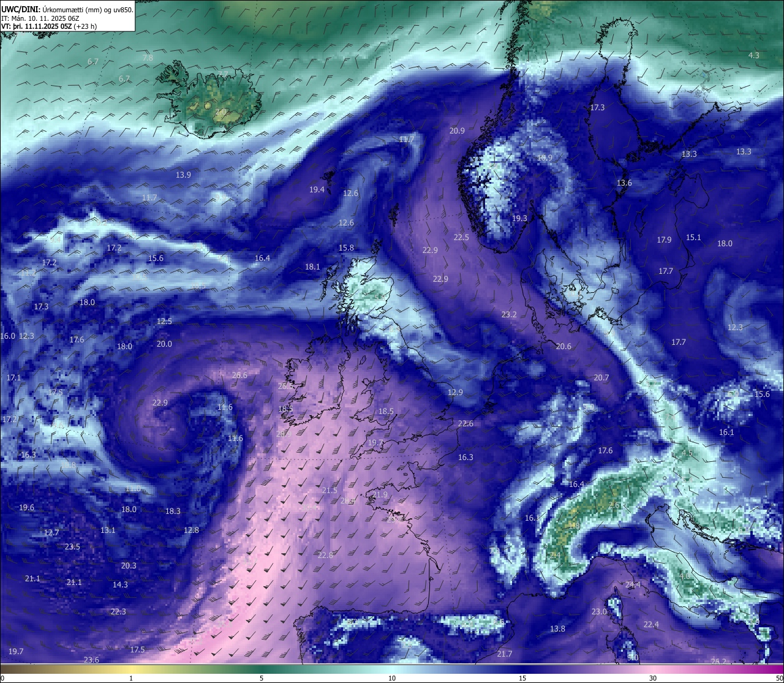
Task: Click the 22.8 value in the Bay of Biscay
Action: tap(325, 555)
